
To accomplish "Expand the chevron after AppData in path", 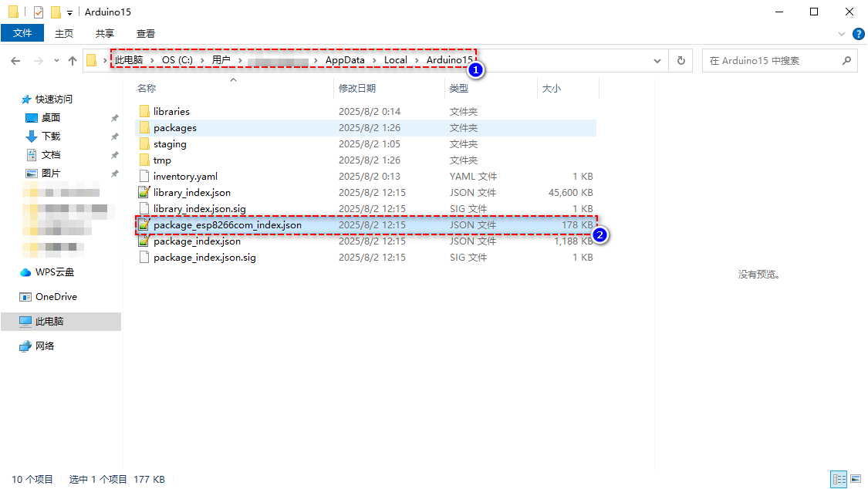I will point(374,60).
